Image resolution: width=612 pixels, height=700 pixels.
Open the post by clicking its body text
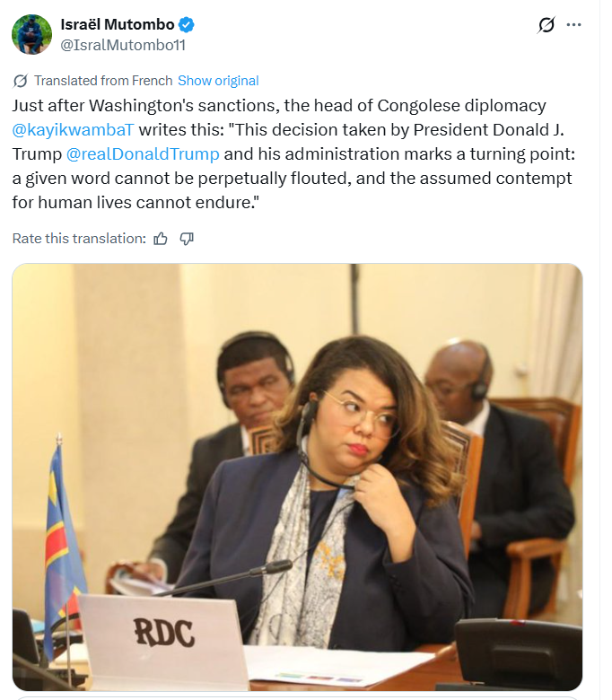[293, 154]
